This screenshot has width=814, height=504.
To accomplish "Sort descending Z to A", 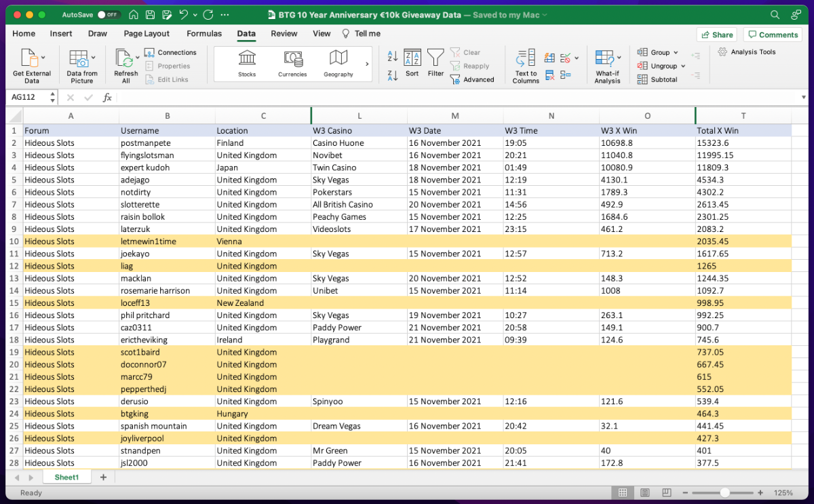I will coord(393,75).
